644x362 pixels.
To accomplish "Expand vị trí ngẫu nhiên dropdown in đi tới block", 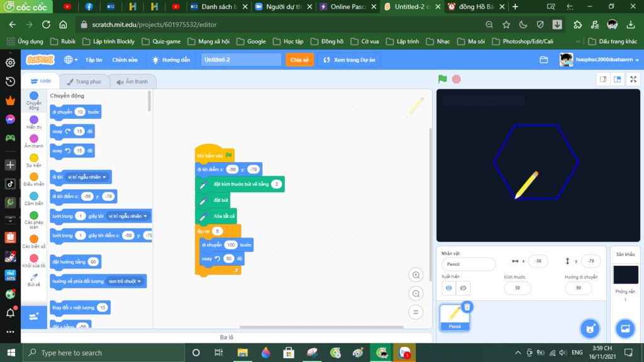I will pyautogui.click(x=87, y=177).
